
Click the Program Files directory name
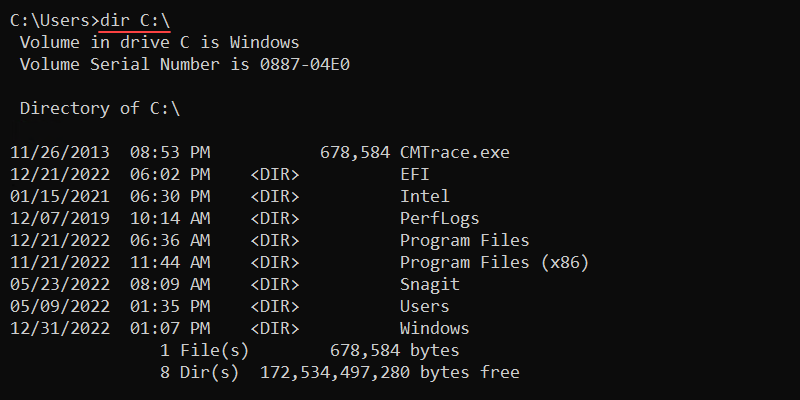point(464,241)
